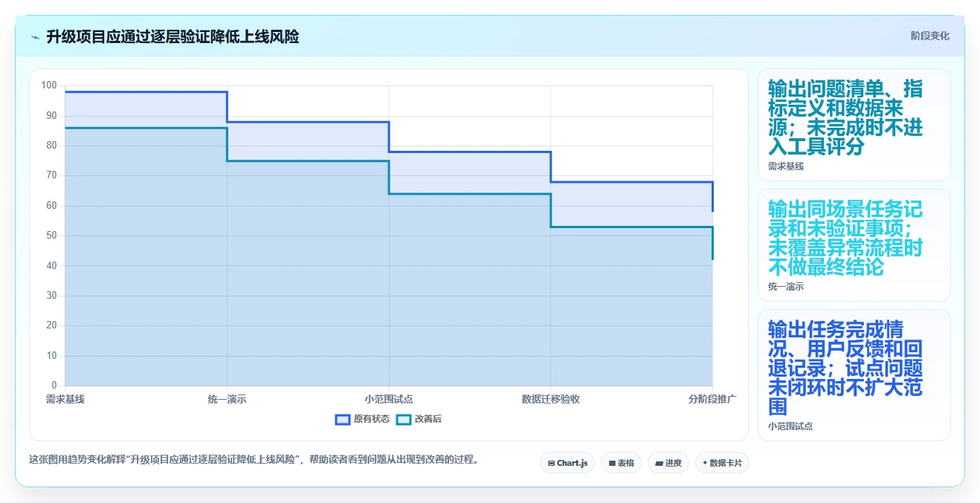Click the 输出同场景任务记录 card heading text

(845, 238)
